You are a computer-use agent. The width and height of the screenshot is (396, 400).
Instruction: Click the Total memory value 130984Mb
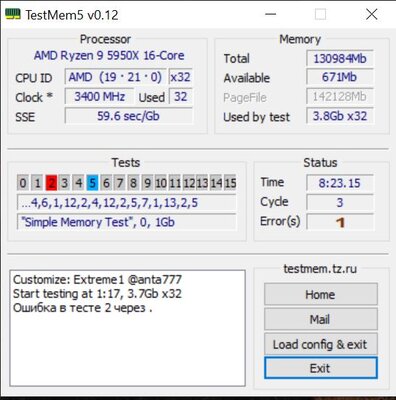click(x=340, y=59)
